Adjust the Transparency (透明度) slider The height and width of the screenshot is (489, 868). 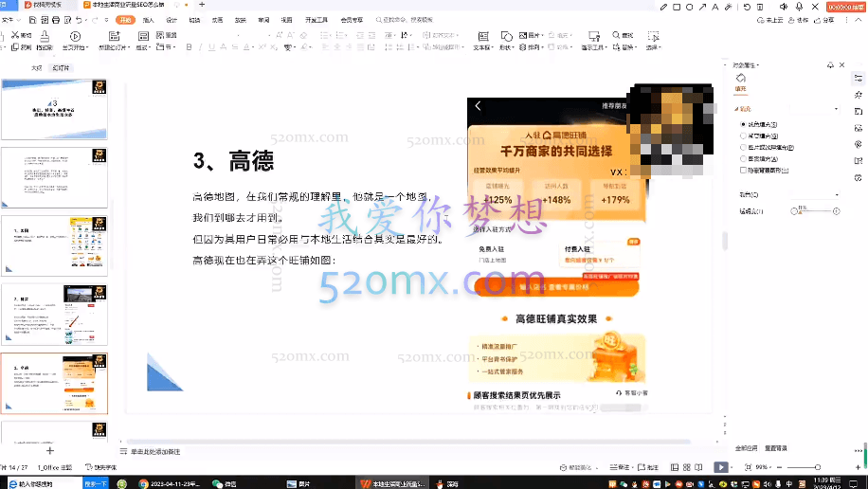tap(816, 211)
